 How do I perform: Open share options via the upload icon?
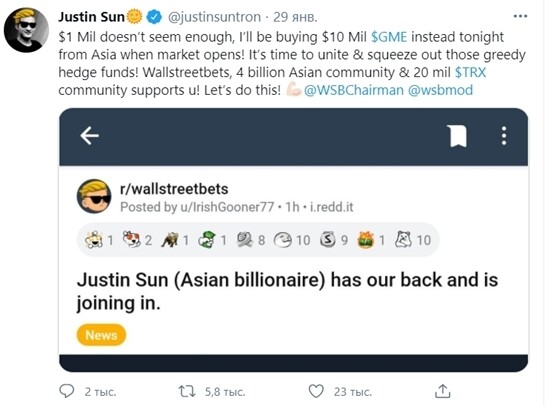coord(442,391)
